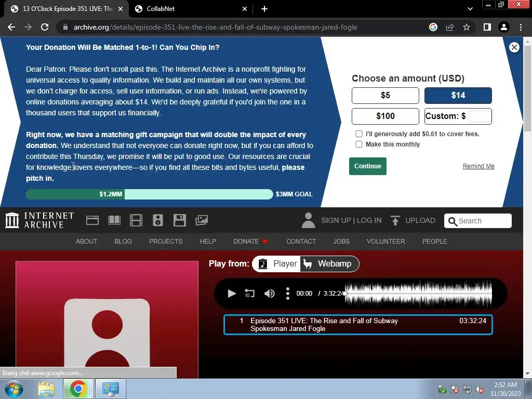
Task: Choose the $5 donation amount
Action: [x=385, y=96]
